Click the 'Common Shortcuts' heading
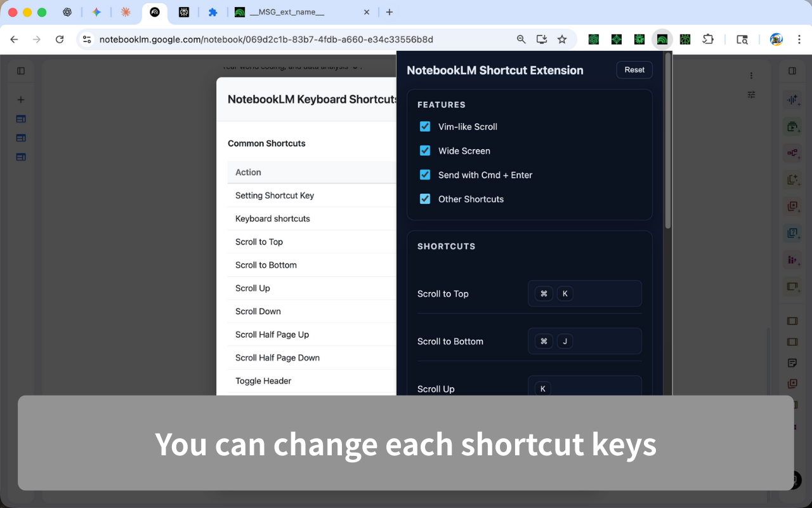Screen dimensions: 812x508 click(266, 144)
